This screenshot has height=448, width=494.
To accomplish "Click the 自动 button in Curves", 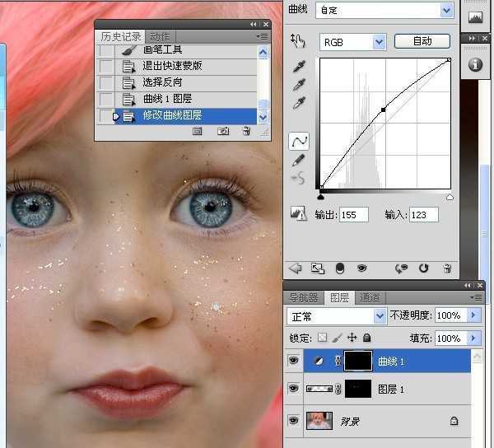I will (x=422, y=40).
